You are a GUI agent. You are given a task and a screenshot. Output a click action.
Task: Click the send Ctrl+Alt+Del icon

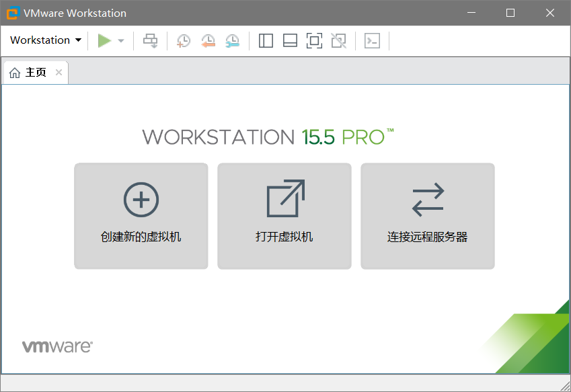point(151,41)
